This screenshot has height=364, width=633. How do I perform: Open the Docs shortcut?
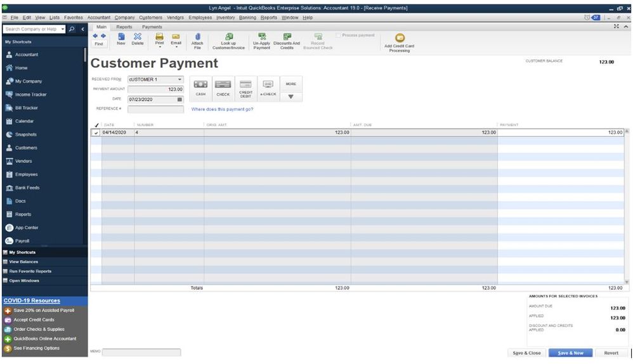pyautogui.click(x=16, y=201)
